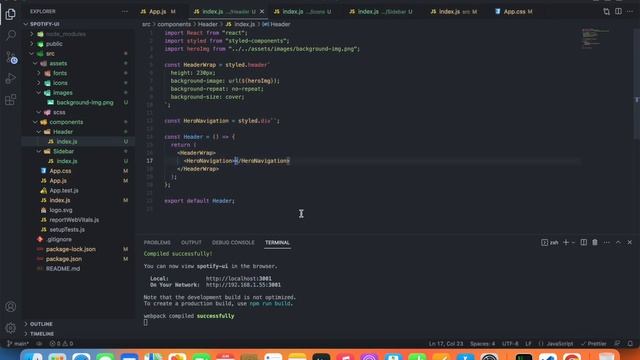
Task: Maximize the terminal panel with caret
Action: [x=618, y=242]
